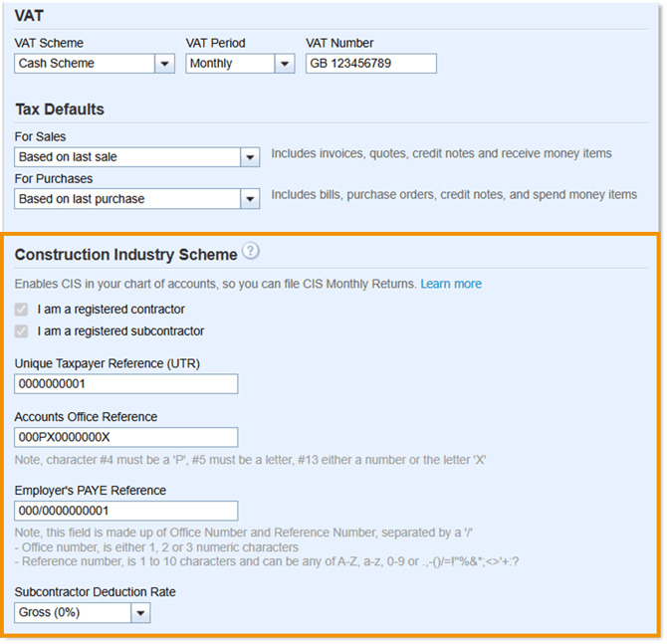Open the For Sales dropdown arrow
This screenshot has width=667, height=644.
(250, 157)
